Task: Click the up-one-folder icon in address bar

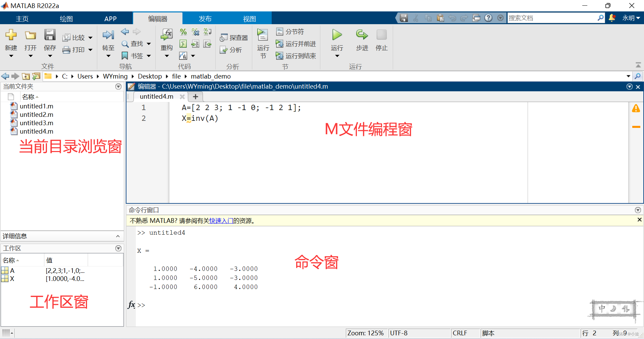Action: click(26, 76)
